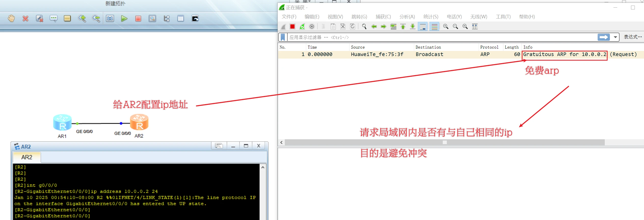This screenshot has height=220, width=644.
Task: Click the find packet magnifier icon
Action: (364, 26)
